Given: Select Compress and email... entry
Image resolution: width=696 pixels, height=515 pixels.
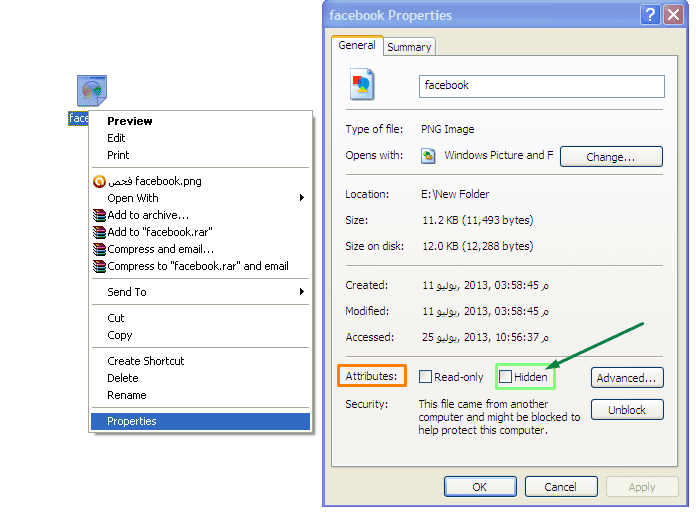Looking at the screenshot, I should point(200,249).
